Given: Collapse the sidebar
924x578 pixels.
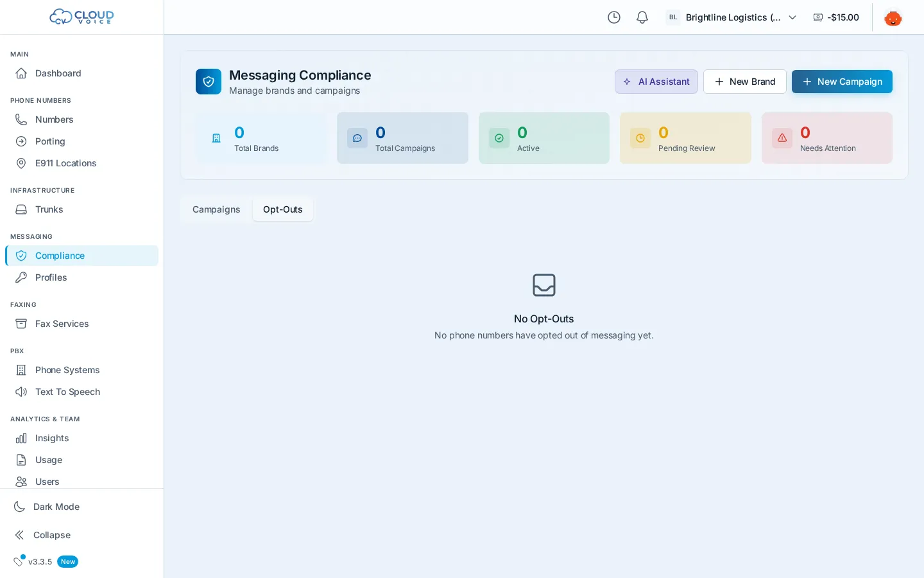Looking at the screenshot, I should coord(81,535).
